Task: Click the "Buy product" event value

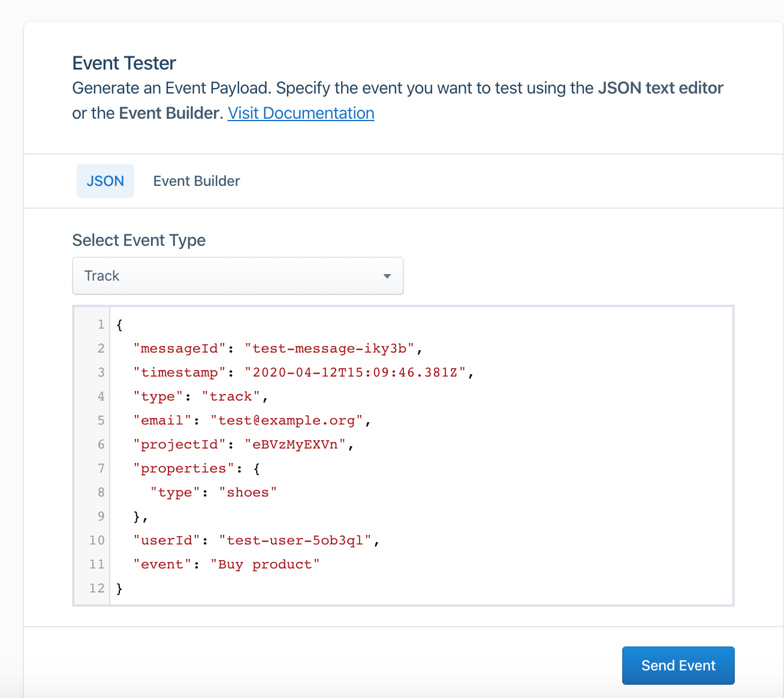Action: 265,564
